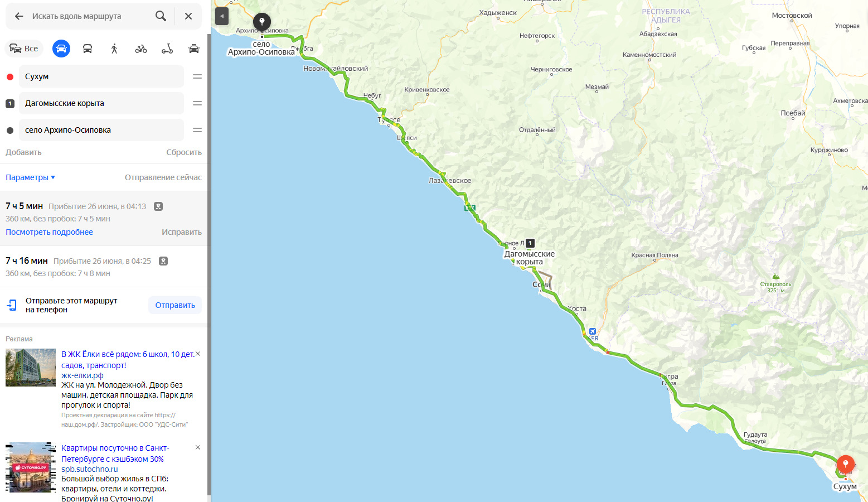Click the toll icon on first route

[158, 206]
